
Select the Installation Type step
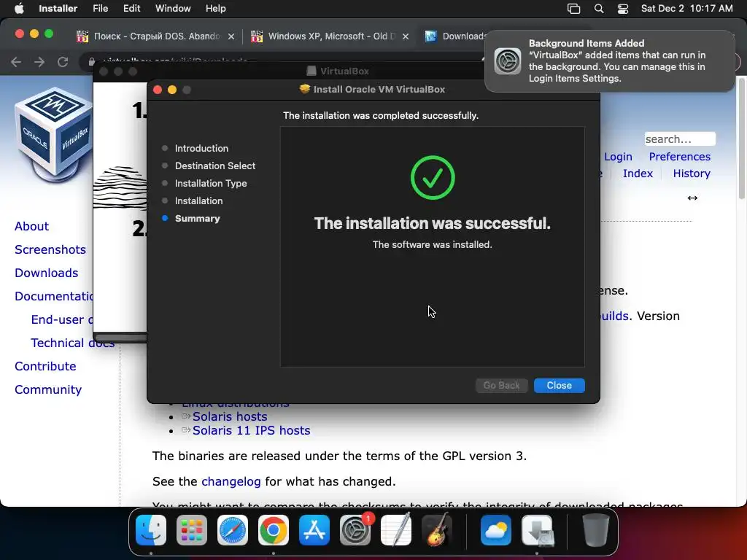[211, 183]
